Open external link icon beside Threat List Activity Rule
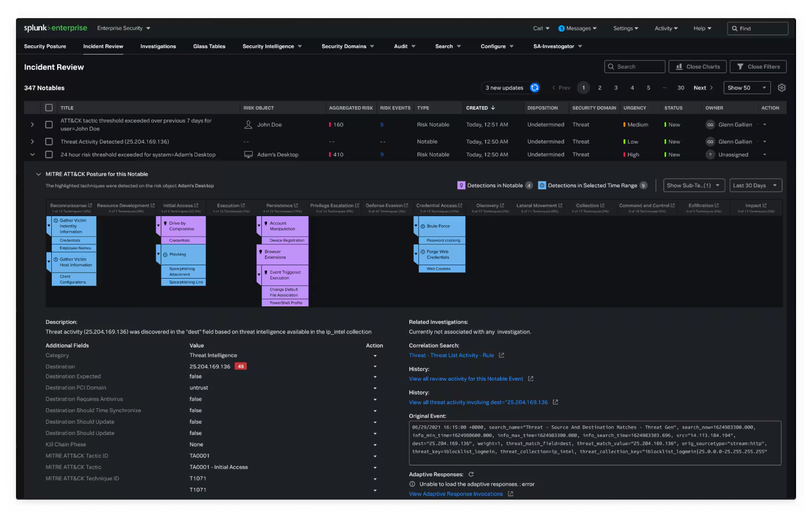The image size is (812, 522). pos(501,355)
